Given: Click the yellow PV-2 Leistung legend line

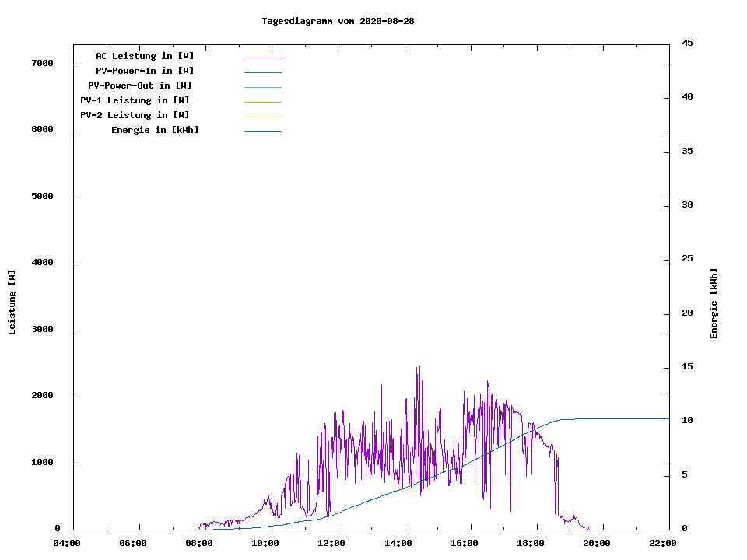Looking at the screenshot, I should (x=262, y=117).
